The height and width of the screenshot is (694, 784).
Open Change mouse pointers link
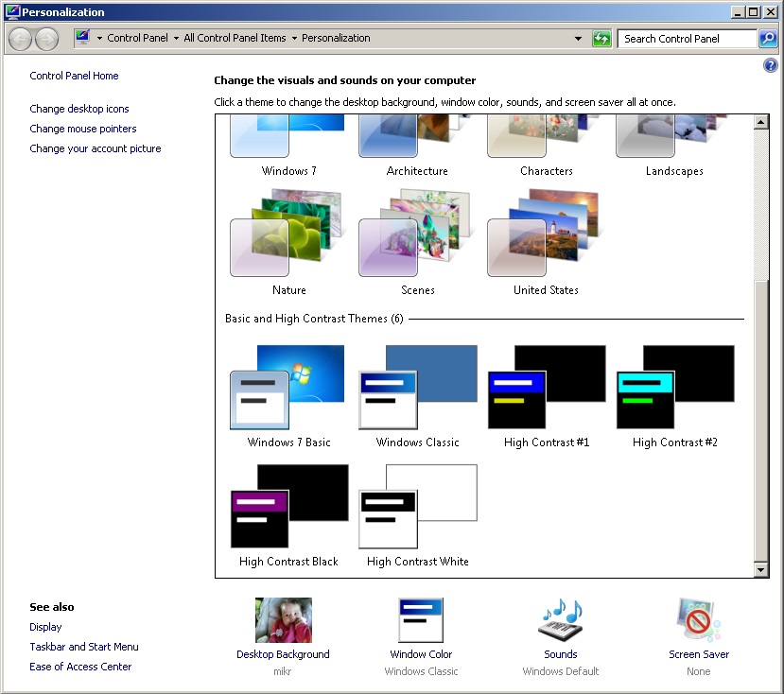(x=83, y=129)
